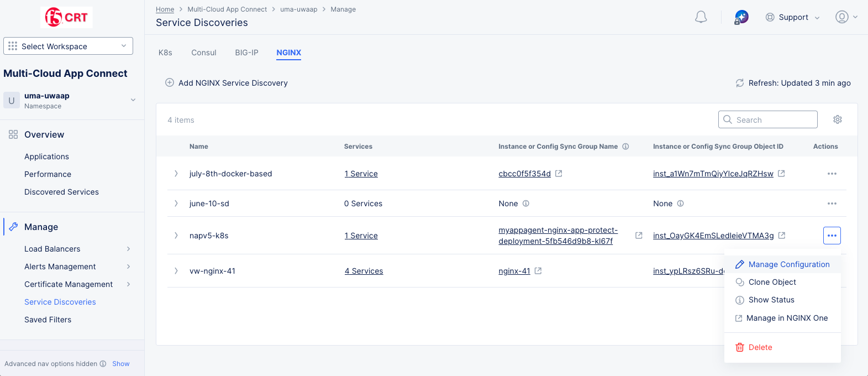Open external link icon next to nginx-41
This screenshot has width=868, height=376.
(538, 271)
